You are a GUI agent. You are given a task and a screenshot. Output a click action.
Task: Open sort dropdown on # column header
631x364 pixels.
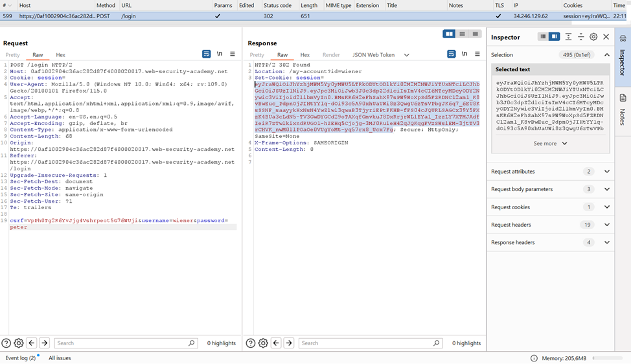click(x=10, y=6)
